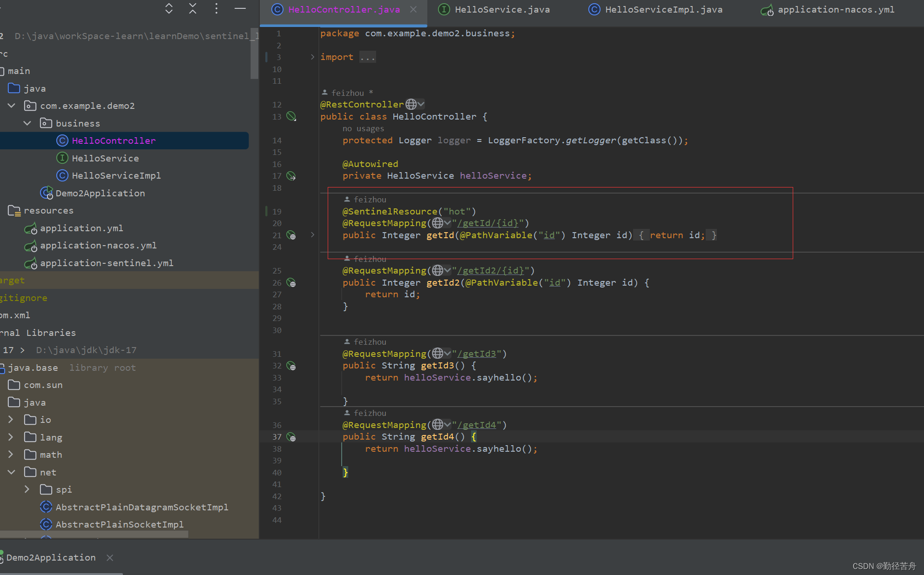Image resolution: width=924 pixels, height=575 pixels.
Task: Expand the lang folder
Action: (11, 437)
